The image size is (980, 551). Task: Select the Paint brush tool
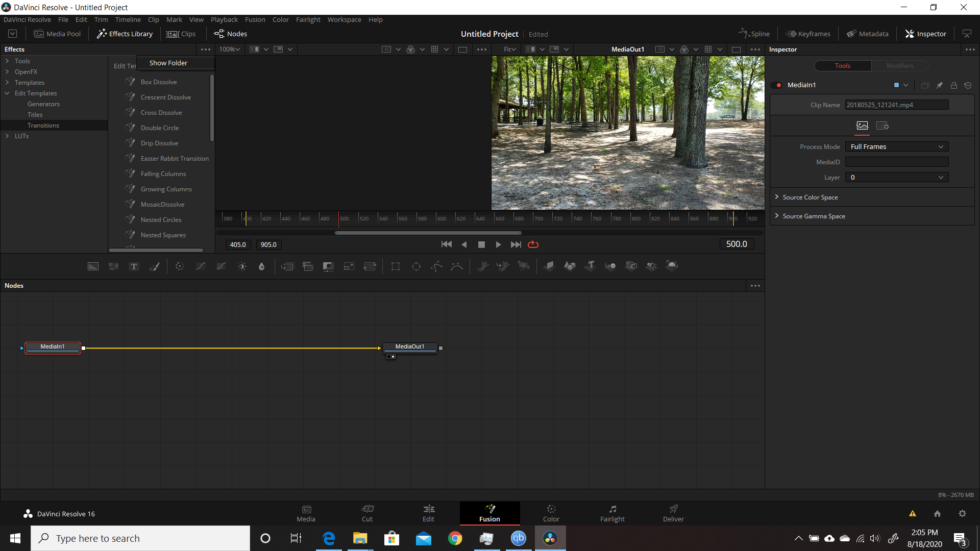click(154, 266)
